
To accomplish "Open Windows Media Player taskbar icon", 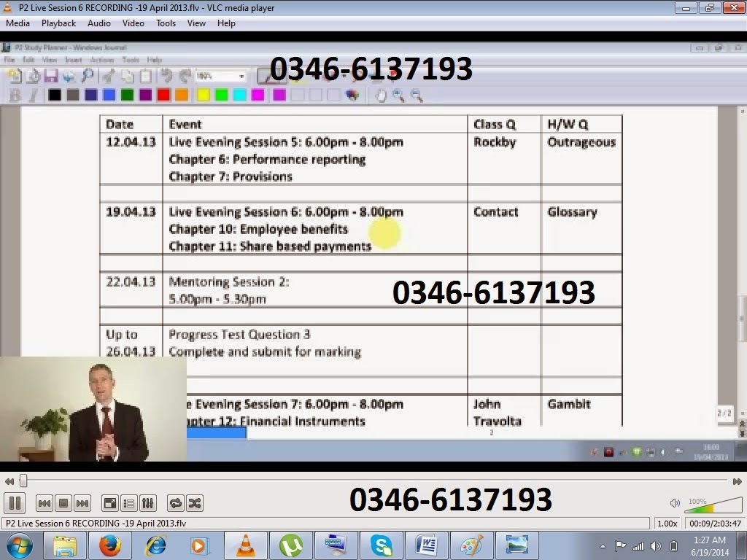I will click(201, 545).
